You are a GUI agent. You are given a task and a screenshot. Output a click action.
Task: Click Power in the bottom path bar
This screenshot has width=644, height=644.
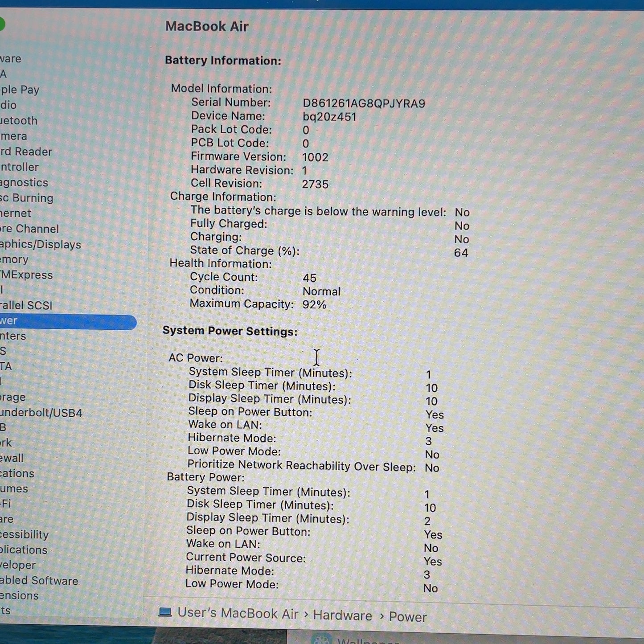tap(407, 617)
